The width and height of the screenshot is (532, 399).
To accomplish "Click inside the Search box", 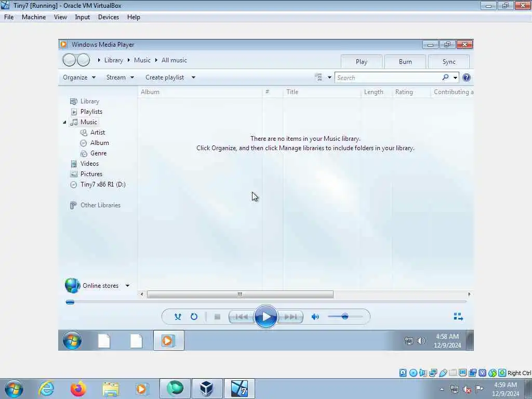I will pos(388,78).
